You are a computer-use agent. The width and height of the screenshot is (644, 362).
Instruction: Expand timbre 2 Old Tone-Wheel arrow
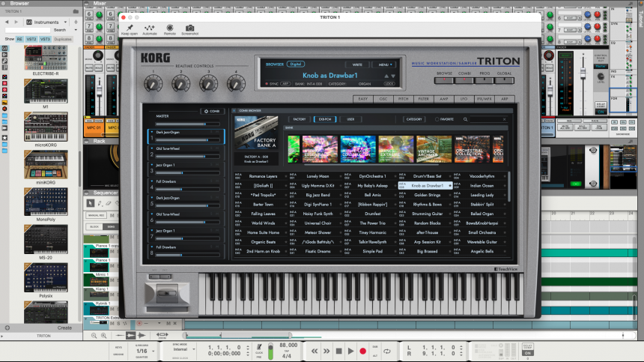[151, 148]
